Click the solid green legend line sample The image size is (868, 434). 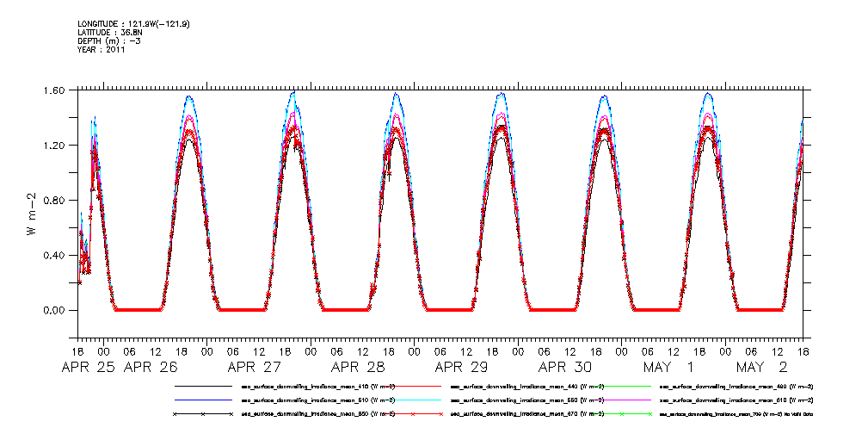(622, 386)
